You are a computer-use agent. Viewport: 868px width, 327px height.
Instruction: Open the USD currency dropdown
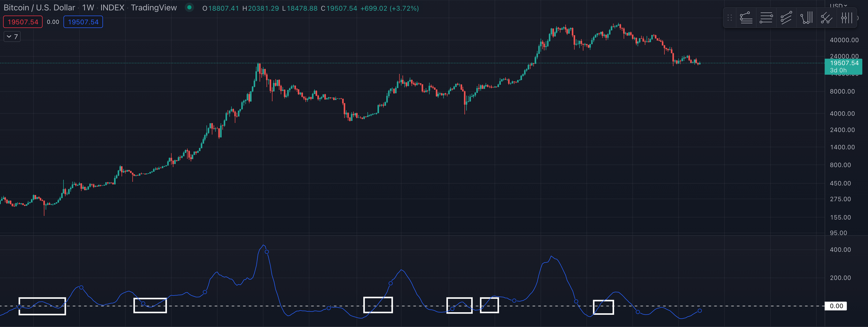point(838,6)
